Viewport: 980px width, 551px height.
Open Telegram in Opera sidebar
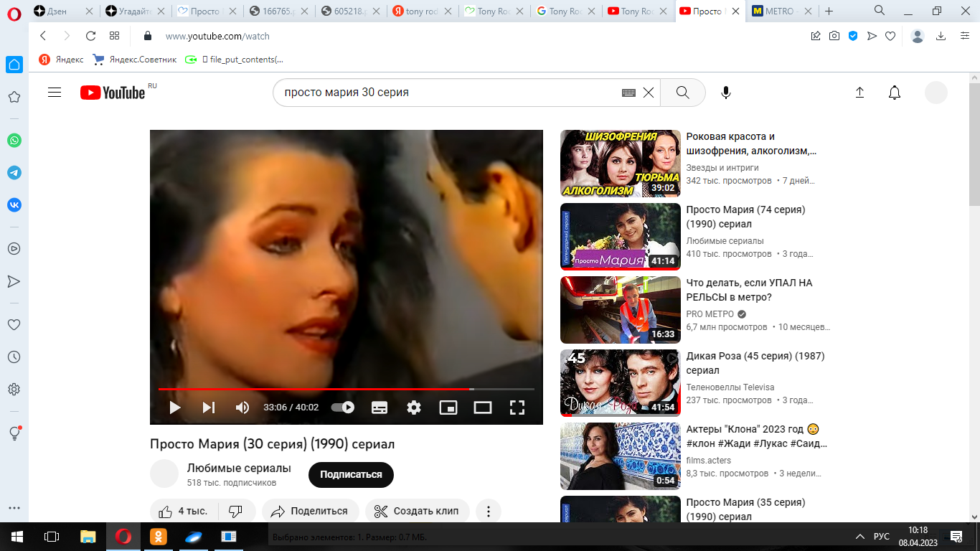[14, 173]
